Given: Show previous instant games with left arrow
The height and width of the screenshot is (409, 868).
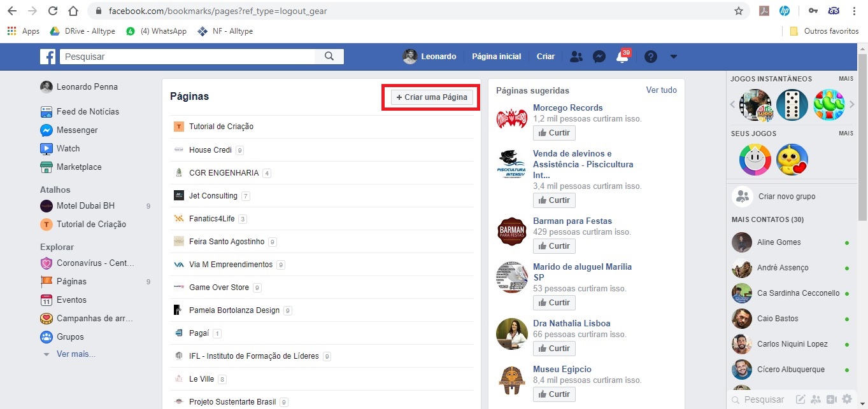Looking at the screenshot, I should (x=732, y=104).
